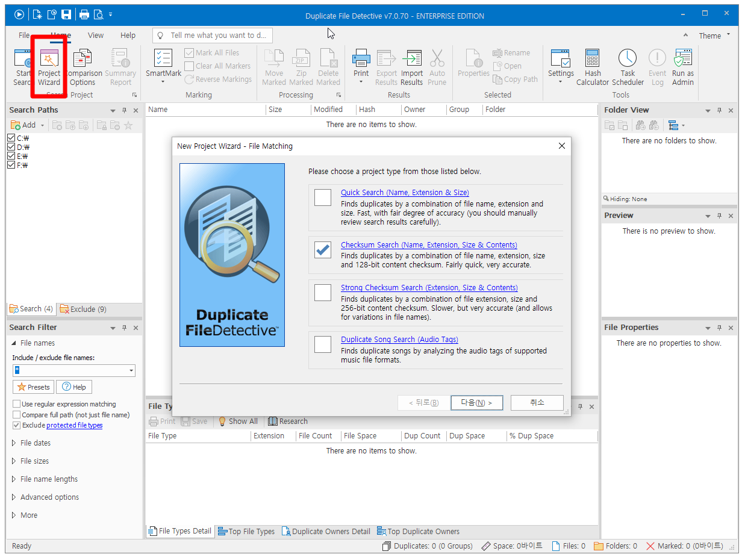Click Show All lightbulb button
The width and height of the screenshot is (742, 560).
point(238,422)
